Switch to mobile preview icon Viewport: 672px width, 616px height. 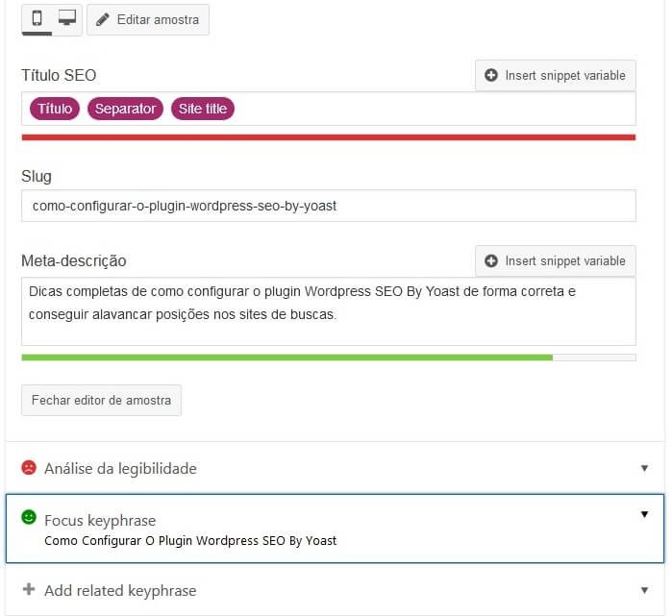tap(37, 18)
